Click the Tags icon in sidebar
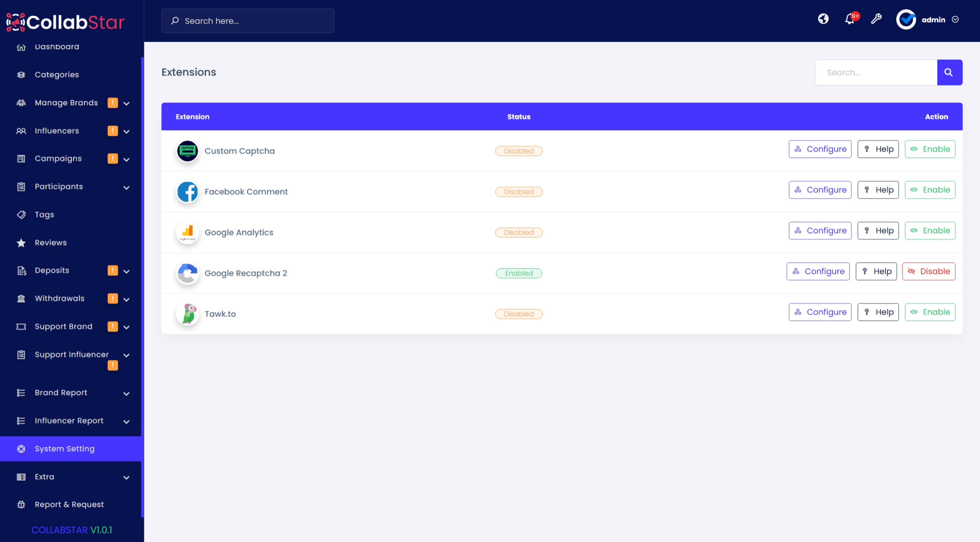Viewport: 980px width, 542px height. (21, 215)
